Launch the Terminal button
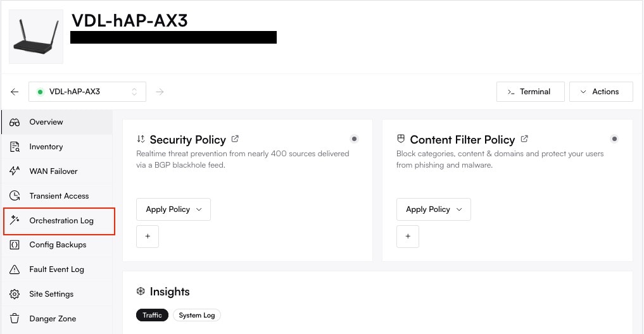 coord(529,92)
